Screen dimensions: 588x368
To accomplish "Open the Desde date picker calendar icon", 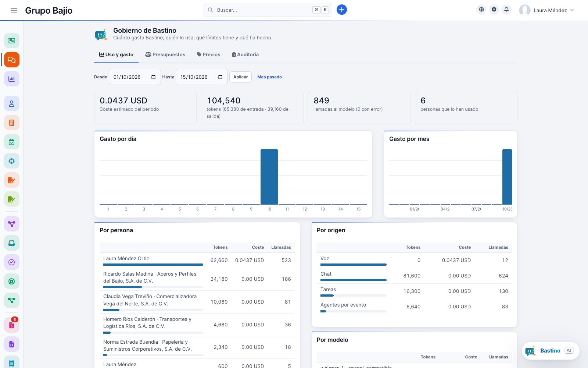I will pos(154,77).
